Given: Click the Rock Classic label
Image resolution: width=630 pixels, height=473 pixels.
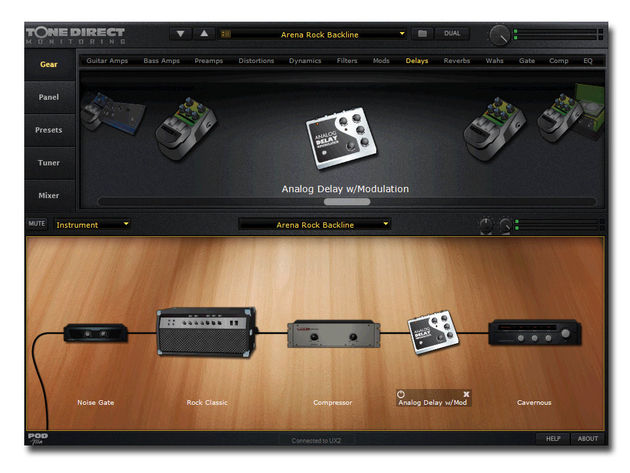Looking at the screenshot, I should pos(207,402).
